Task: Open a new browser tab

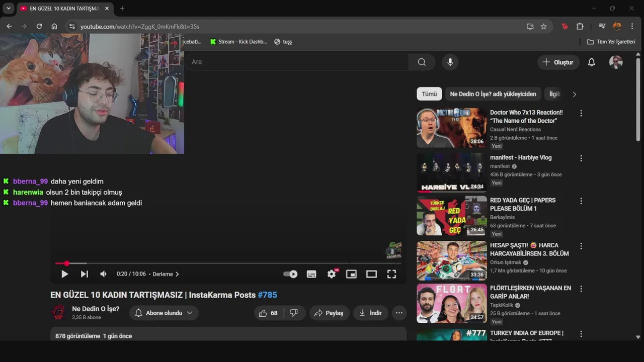Action: (122, 9)
